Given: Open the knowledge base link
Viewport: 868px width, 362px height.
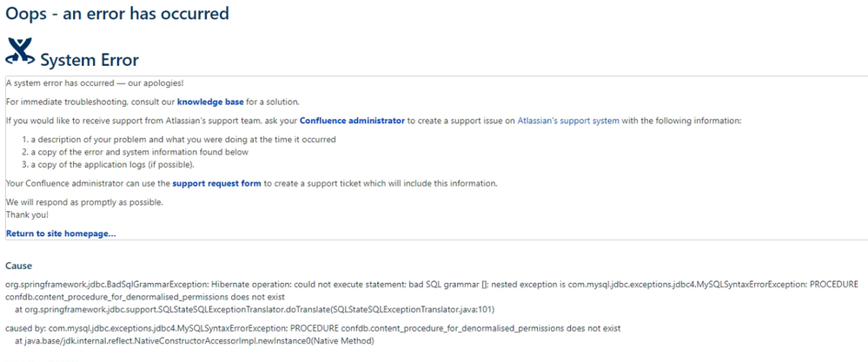Looking at the screenshot, I should (210, 102).
